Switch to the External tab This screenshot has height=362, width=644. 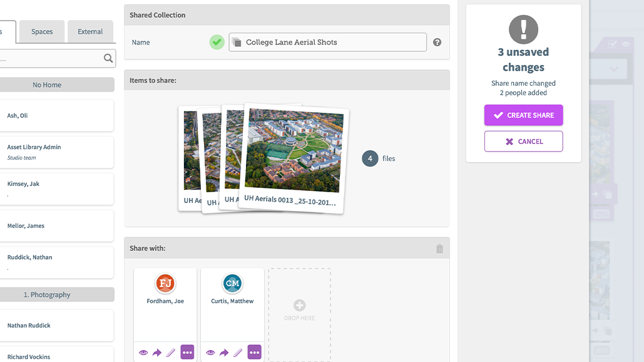pos(90,32)
